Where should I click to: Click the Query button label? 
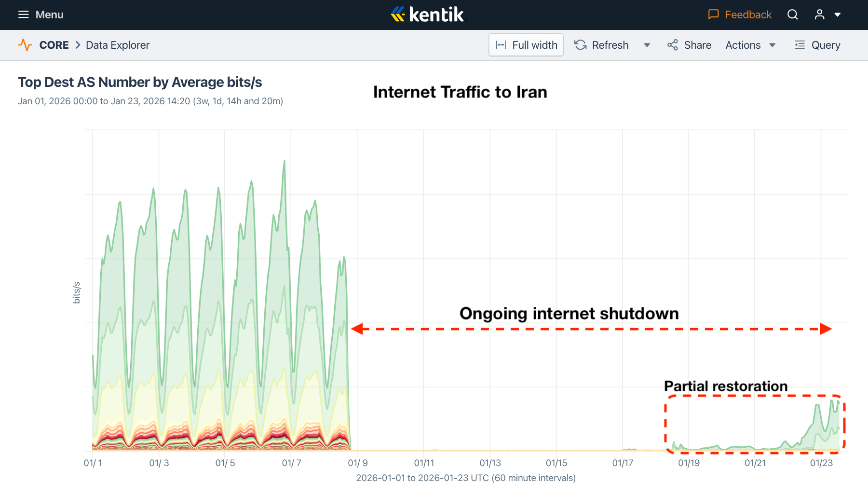pos(826,45)
